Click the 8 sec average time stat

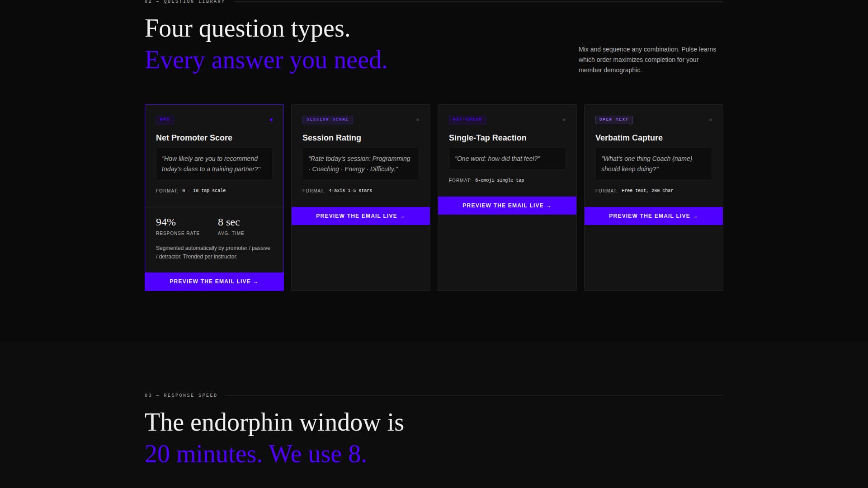pos(229,222)
